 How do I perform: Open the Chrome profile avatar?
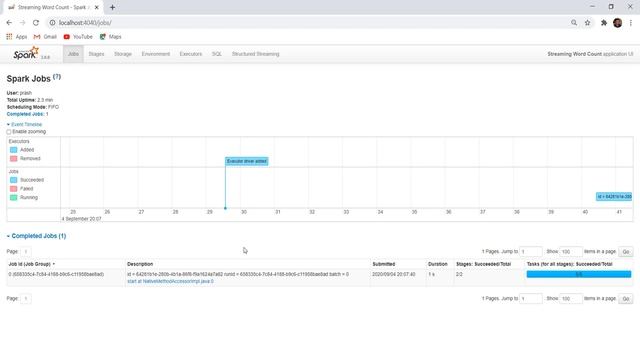point(618,23)
